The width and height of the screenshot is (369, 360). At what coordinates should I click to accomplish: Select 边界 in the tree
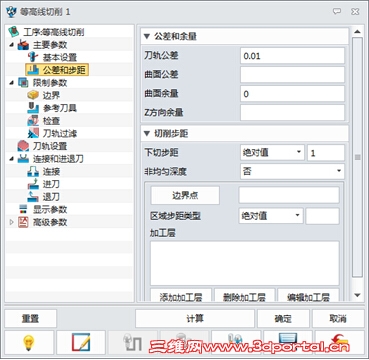pyautogui.click(x=51, y=95)
